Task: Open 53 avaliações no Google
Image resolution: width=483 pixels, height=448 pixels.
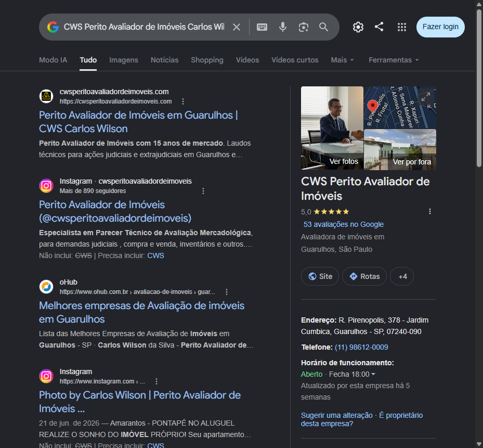Action: (344, 224)
